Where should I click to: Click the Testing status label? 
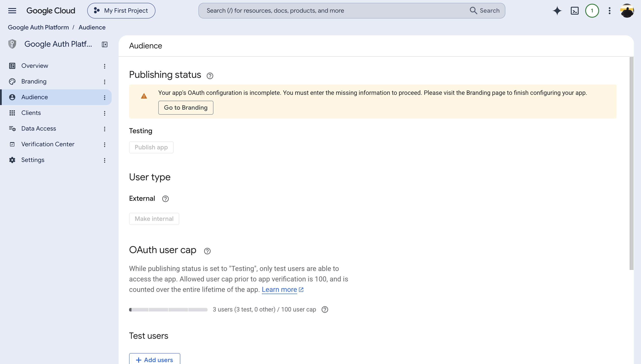(140, 131)
